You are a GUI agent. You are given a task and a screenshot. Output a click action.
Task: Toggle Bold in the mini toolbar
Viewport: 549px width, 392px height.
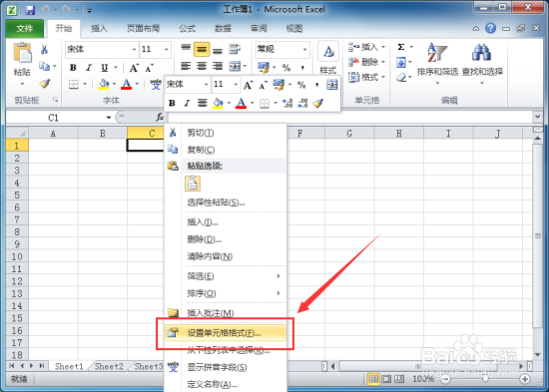click(172, 103)
